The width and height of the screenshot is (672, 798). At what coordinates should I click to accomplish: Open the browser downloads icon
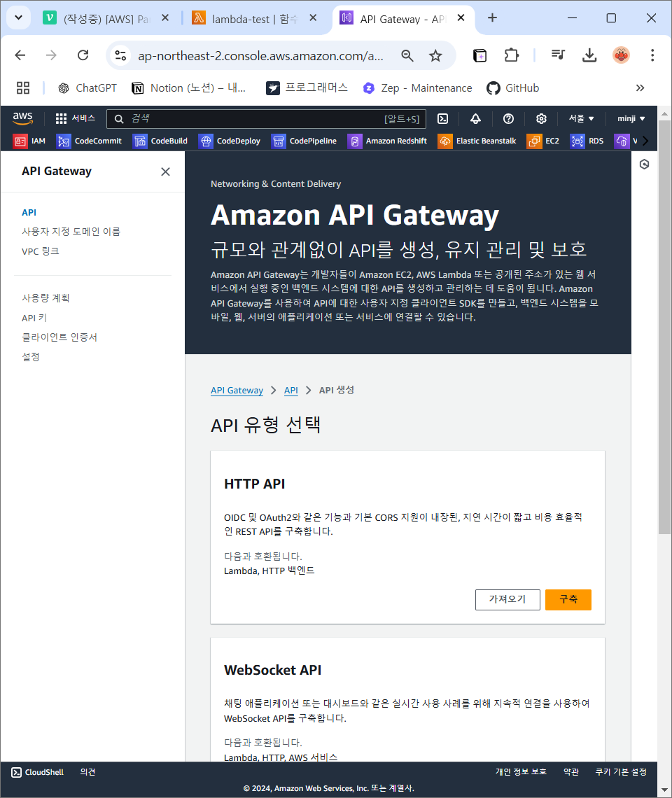(589, 55)
